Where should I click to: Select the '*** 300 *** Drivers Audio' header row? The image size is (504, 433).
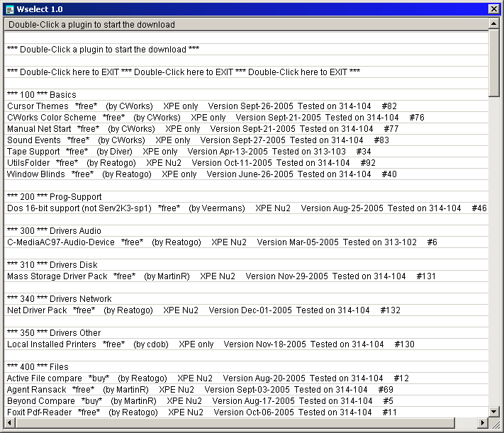246,231
